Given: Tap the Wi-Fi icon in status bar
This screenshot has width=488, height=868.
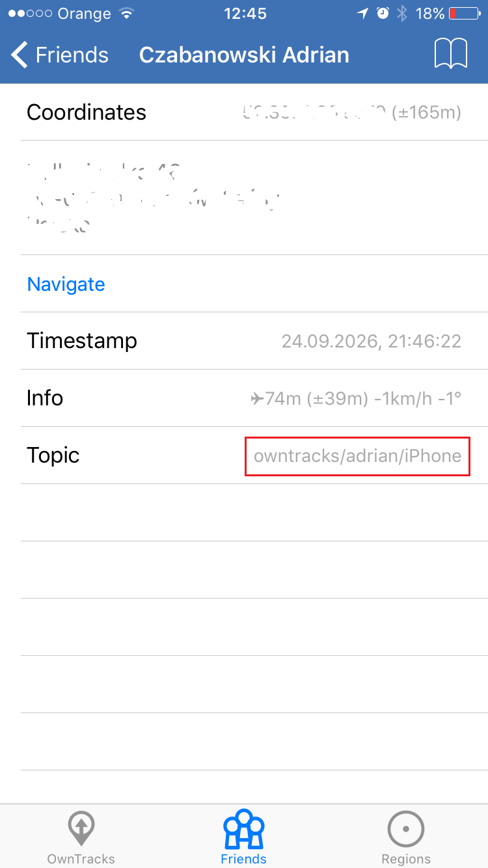Looking at the screenshot, I should coord(128,14).
